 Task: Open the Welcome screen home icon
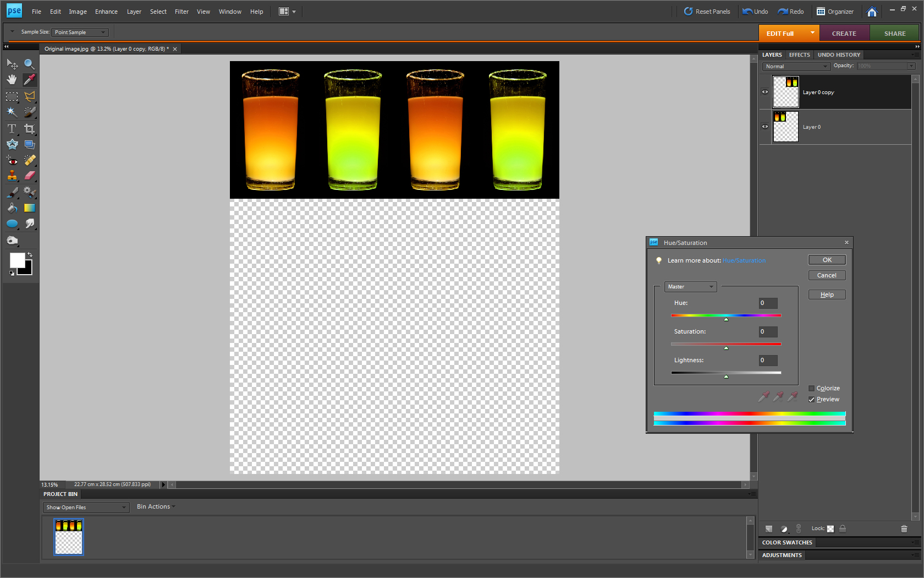point(872,12)
